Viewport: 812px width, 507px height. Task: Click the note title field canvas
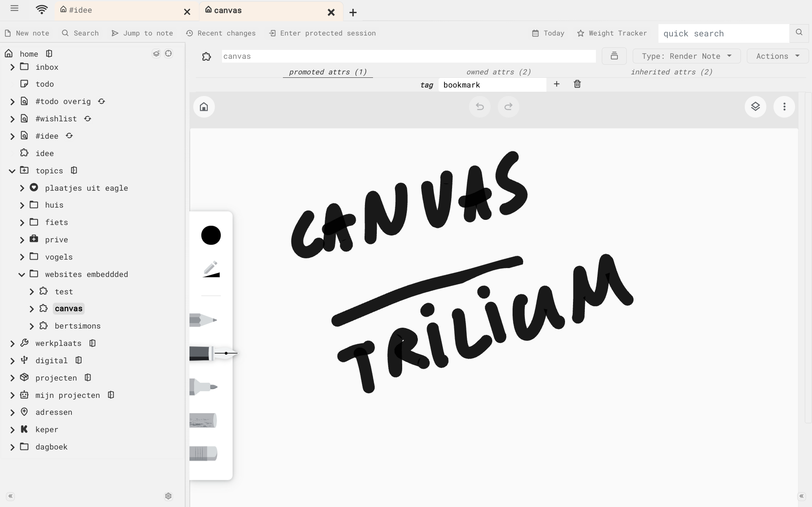(409, 56)
